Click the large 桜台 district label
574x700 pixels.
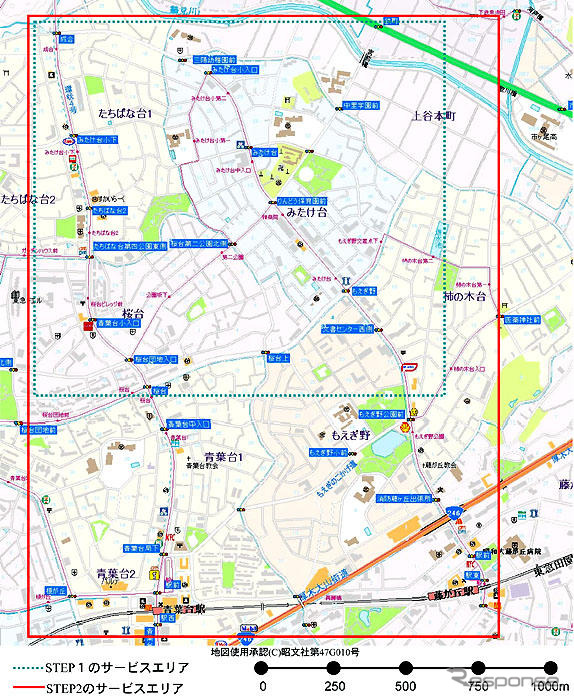(133, 312)
